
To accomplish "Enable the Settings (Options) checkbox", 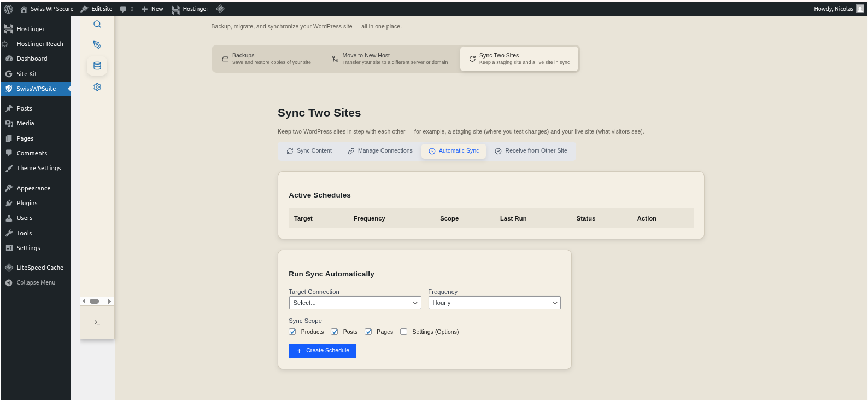I will click(x=404, y=332).
